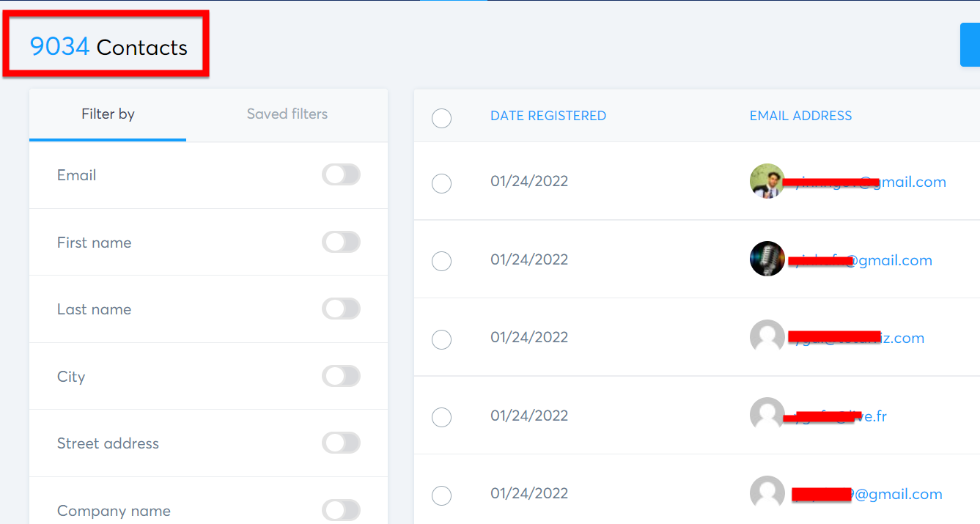Tick the checkbox for the .fr email contact
Viewport: 980px width, 524px height.
[441, 417]
